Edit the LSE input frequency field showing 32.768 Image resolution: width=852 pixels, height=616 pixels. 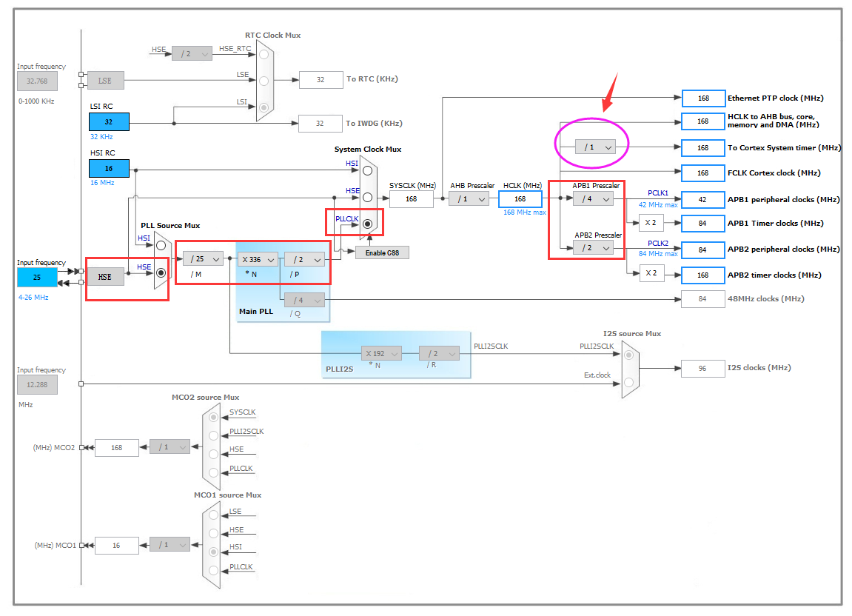[x=37, y=81]
